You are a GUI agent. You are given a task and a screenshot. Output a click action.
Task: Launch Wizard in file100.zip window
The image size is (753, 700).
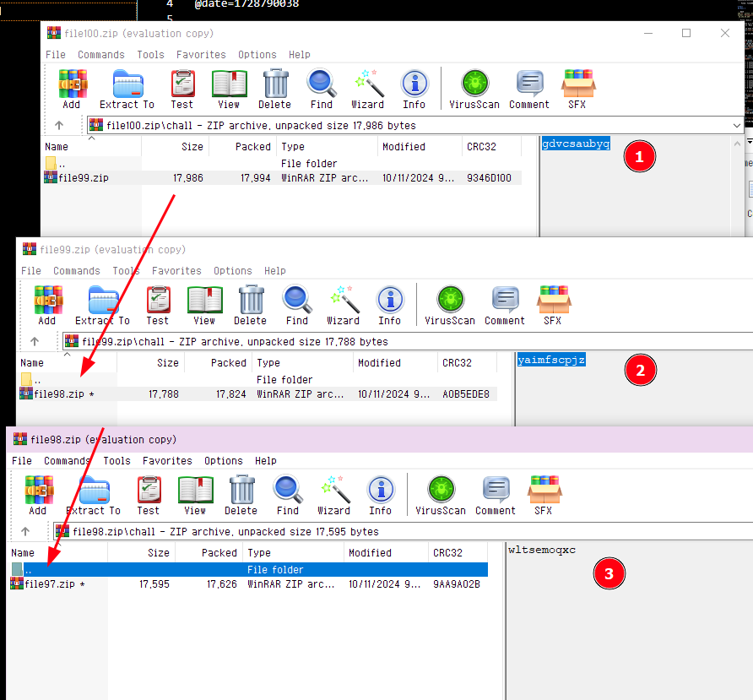[367, 89]
